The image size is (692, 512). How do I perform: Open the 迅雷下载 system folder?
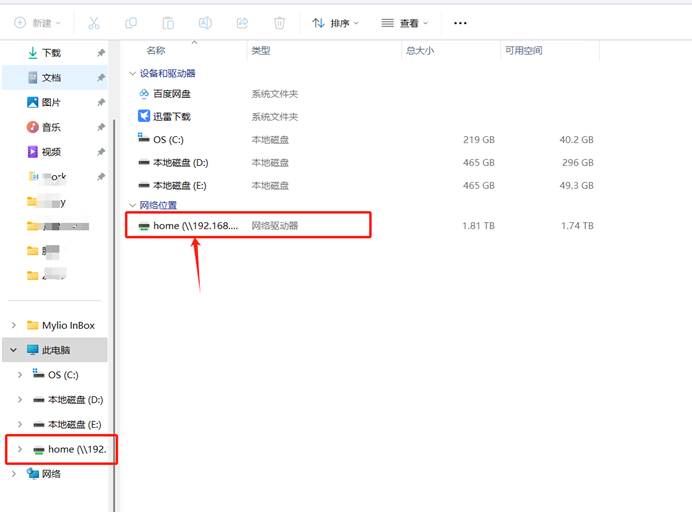(171, 117)
